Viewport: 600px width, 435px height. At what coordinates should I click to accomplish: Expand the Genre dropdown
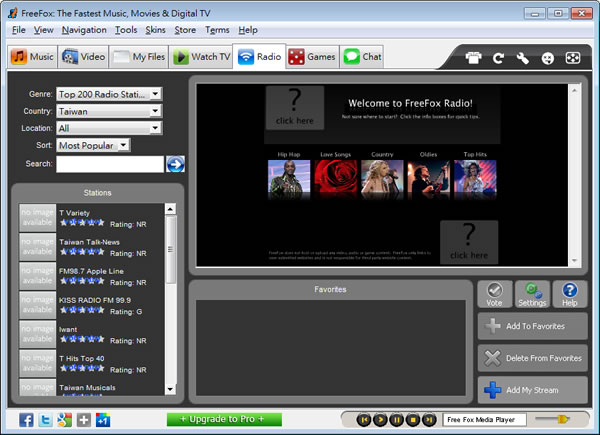pyautogui.click(x=109, y=94)
